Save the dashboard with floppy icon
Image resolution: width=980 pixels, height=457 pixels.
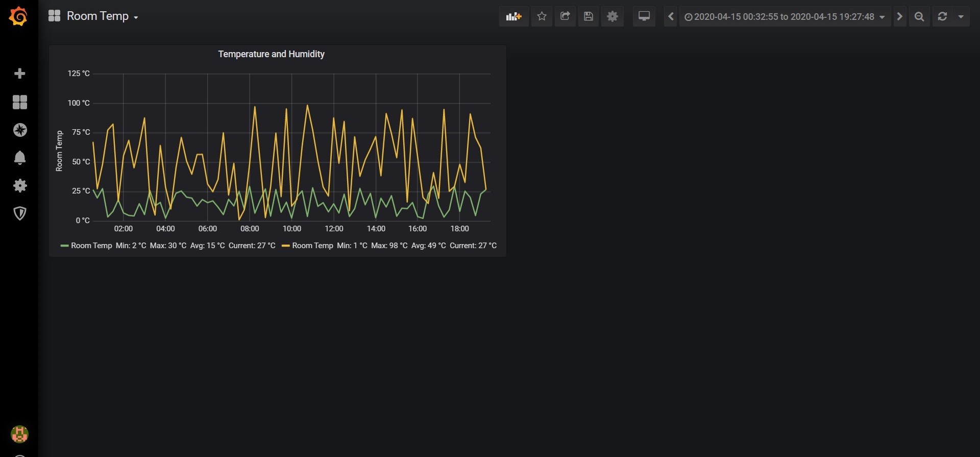tap(589, 16)
